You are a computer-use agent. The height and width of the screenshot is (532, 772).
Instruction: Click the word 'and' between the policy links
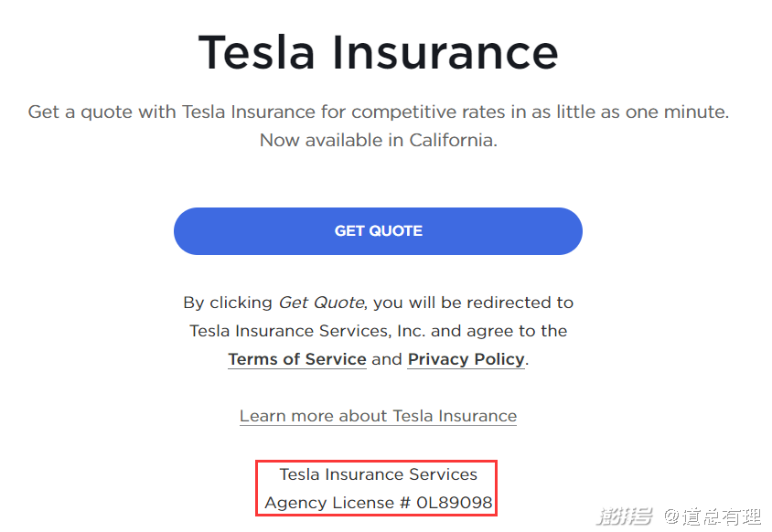pos(387,359)
